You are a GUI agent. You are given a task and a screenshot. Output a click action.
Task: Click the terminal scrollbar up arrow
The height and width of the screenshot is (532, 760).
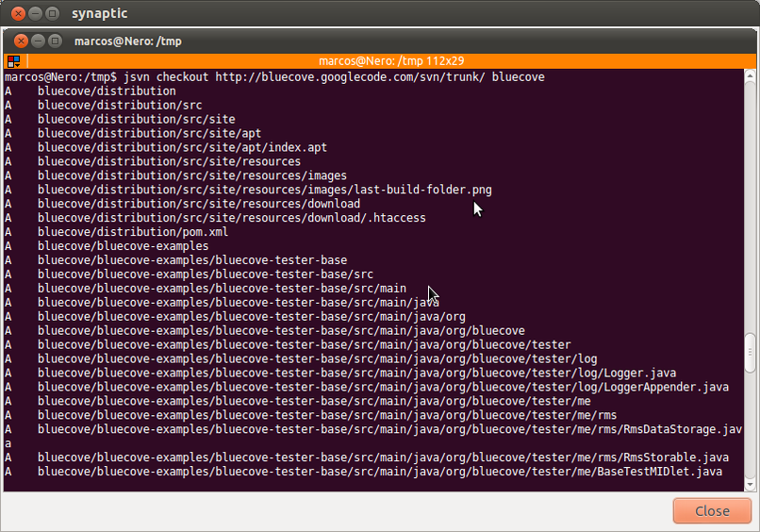[750, 75]
